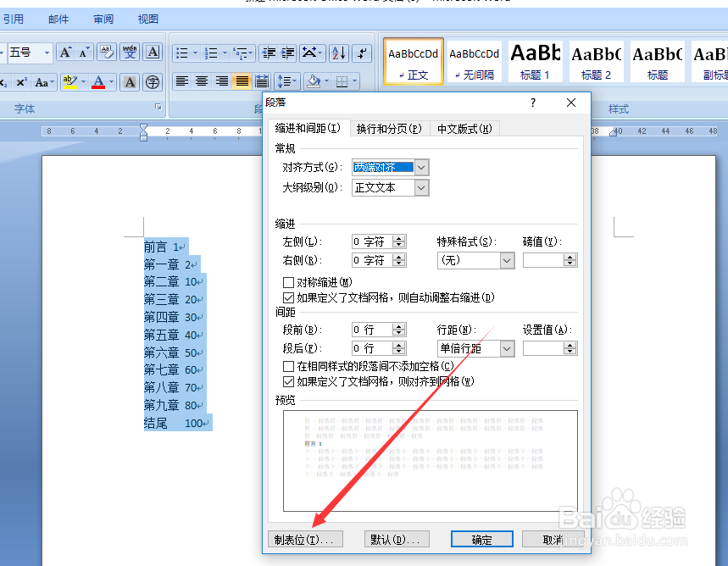
Task: Click the 制表位 tab stops button
Action: coord(305,540)
